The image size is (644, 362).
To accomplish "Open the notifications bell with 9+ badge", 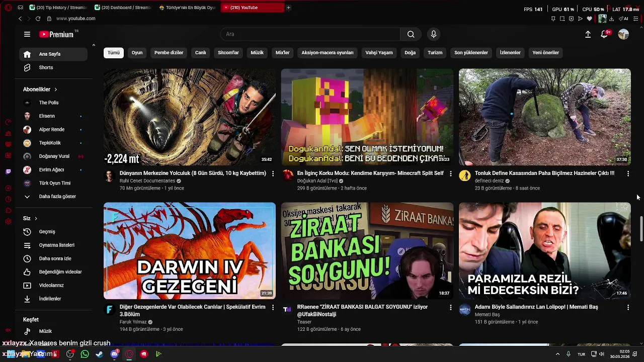I will click(605, 34).
